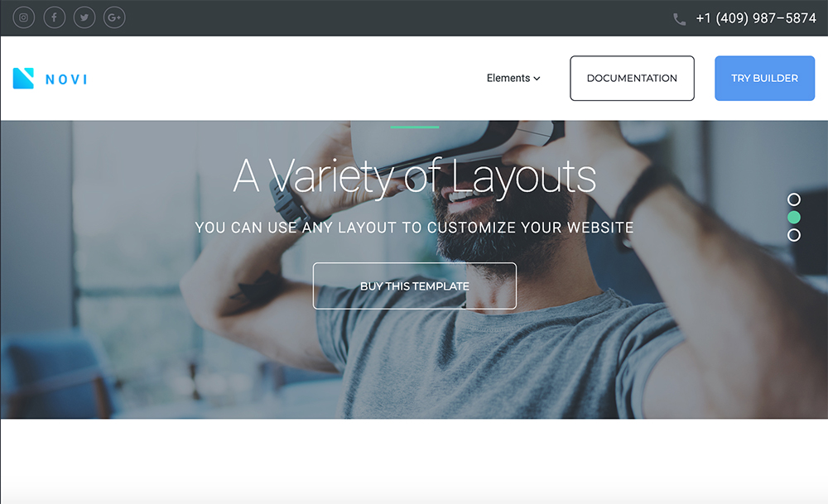Open the Instagram social icon
828x504 pixels.
24,17
